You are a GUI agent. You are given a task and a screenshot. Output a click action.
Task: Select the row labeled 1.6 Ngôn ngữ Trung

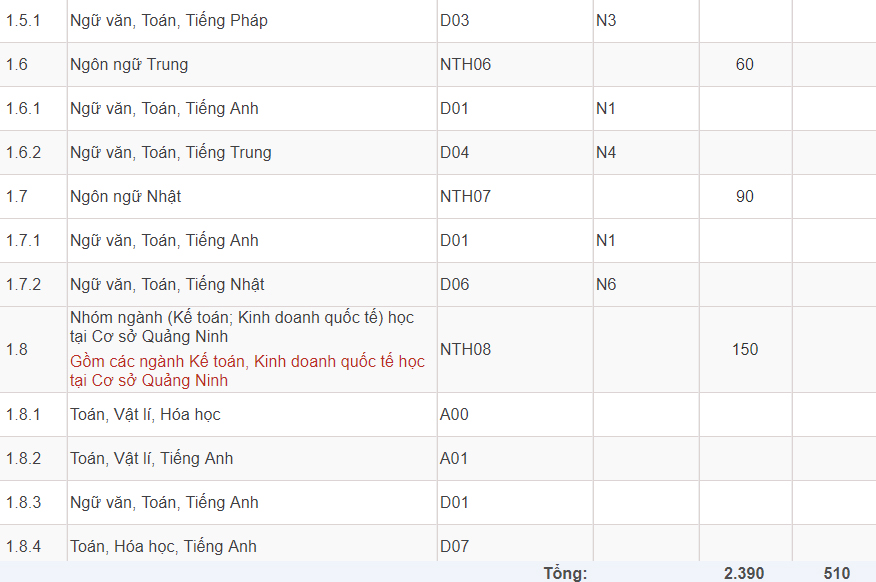coord(120,64)
